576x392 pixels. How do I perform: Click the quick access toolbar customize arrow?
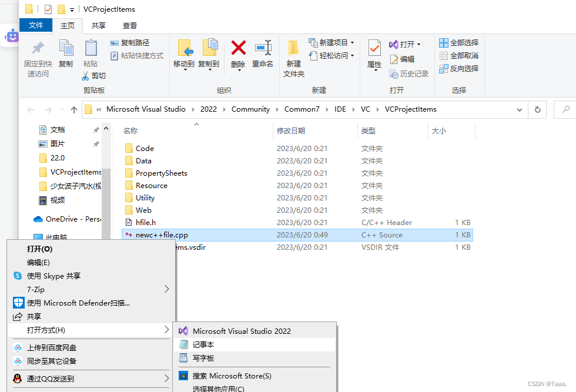pyautogui.click(x=72, y=10)
